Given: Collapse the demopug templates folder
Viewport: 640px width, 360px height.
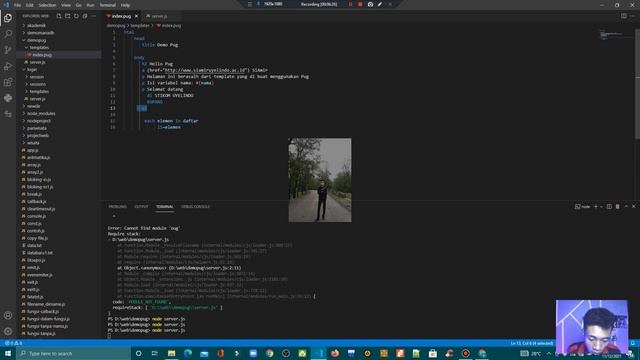Looking at the screenshot, I should click(38, 47).
